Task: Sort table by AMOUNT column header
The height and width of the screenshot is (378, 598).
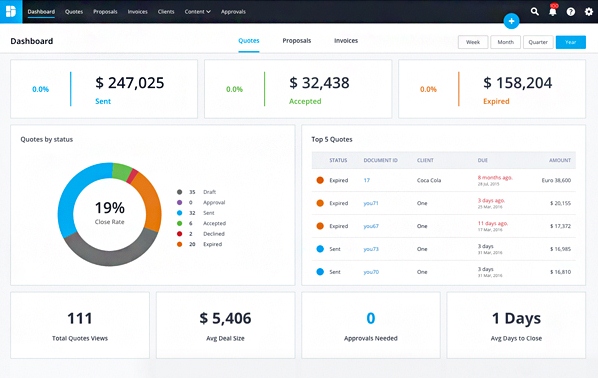Action: pyautogui.click(x=560, y=160)
